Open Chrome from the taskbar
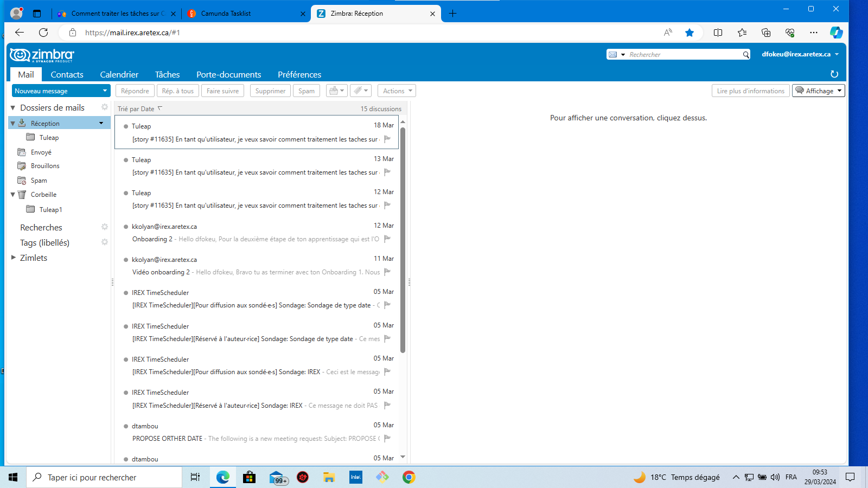The height and width of the screenshot is (488, 868). point(409,477)
